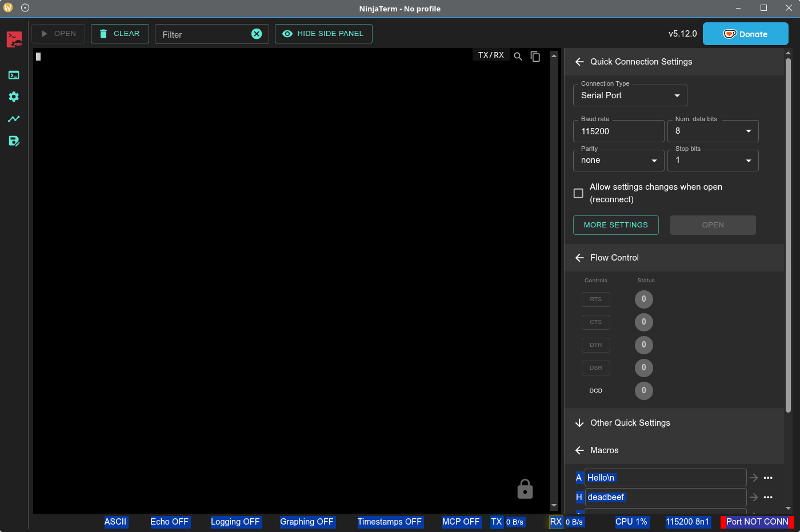Click the CTS status indicator
Image resolution: width=800 pixels, height=532 pixels.
[x=644, y=322]
